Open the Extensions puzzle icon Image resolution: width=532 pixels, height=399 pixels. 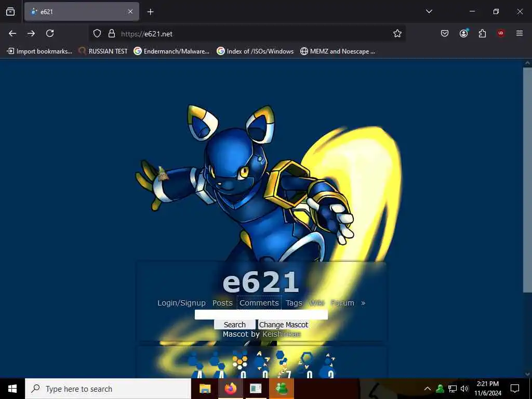pyautogui.click(x=482, y=33)
